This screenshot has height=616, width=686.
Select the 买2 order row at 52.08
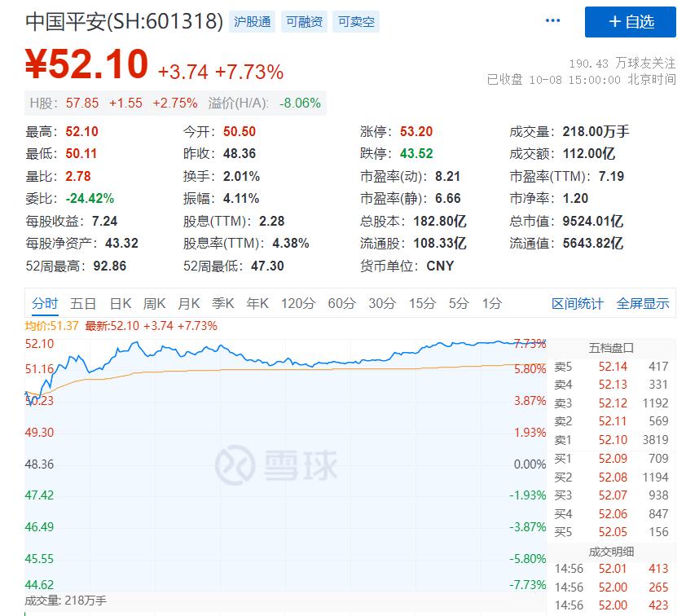611,477
